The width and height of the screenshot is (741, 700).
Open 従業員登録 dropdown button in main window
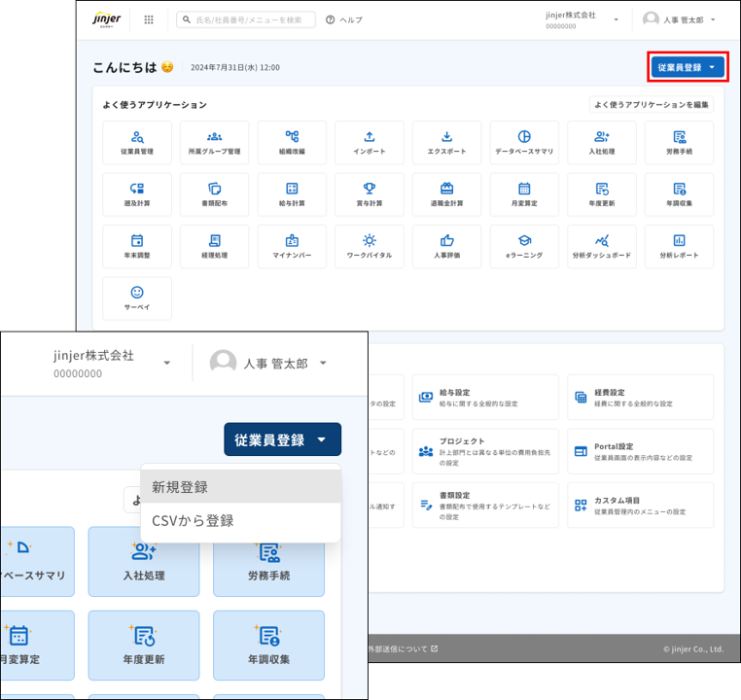[688, 67]
